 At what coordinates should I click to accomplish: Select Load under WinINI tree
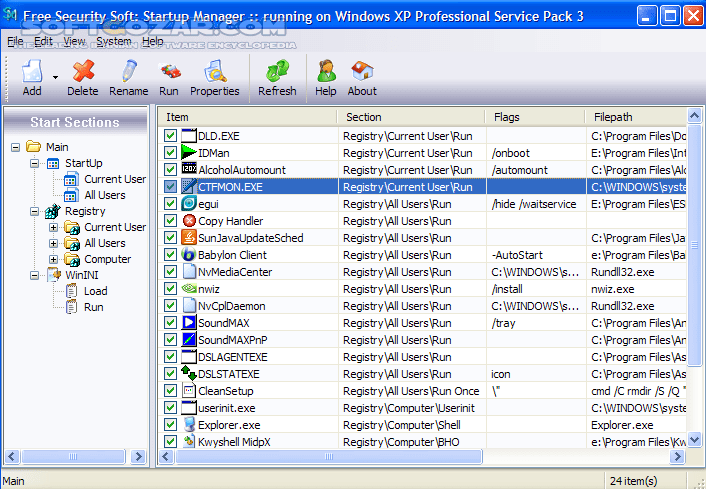coord(95,291)
